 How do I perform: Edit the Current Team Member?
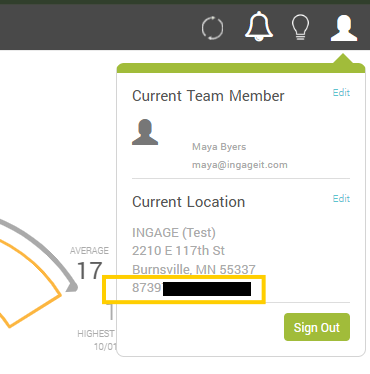pyautogui.click(x=341, y=92)
